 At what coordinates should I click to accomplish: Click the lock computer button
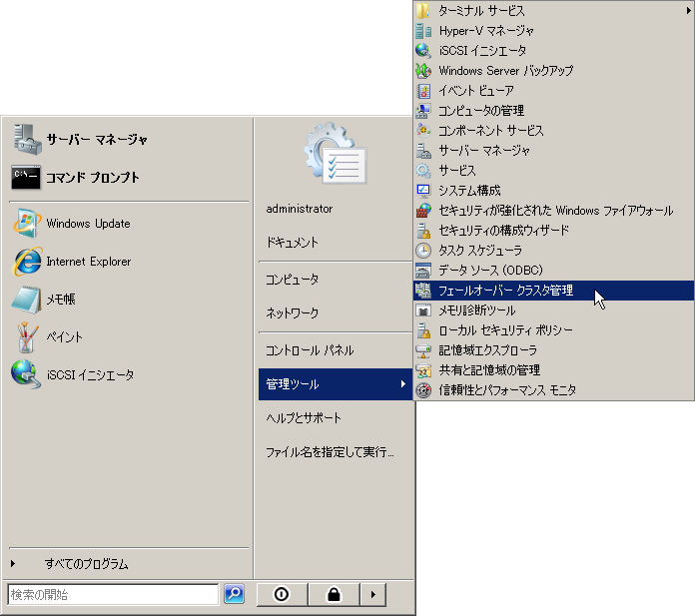click(334, 594)
